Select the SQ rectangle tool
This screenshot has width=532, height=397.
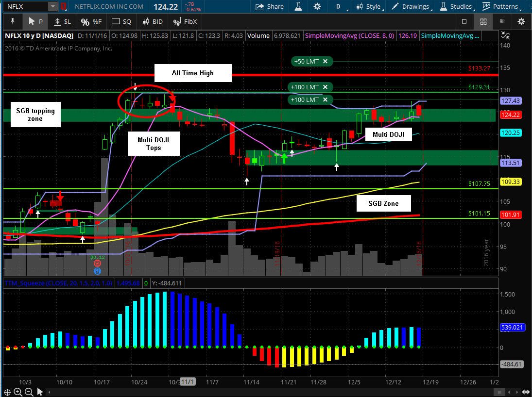(121, 21)
